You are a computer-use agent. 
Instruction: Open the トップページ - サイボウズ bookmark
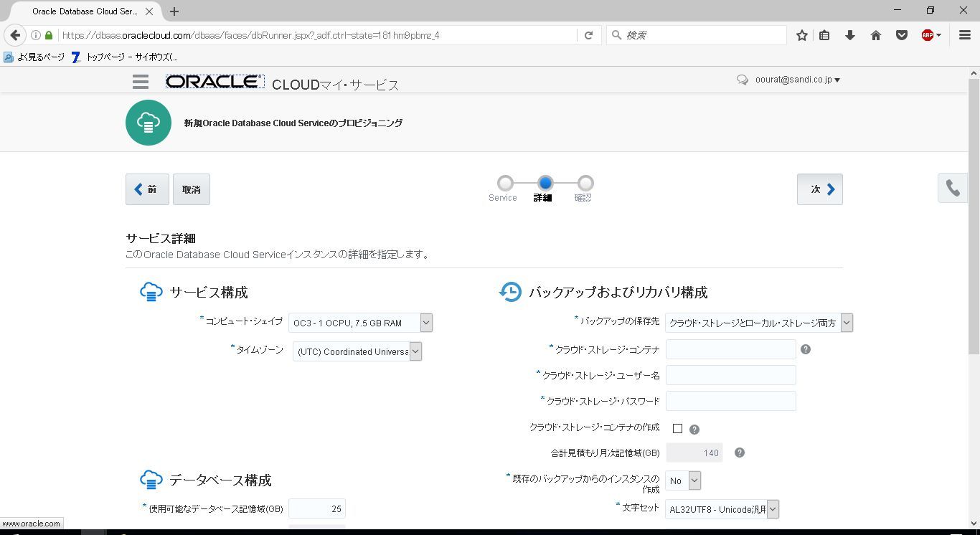124,57
